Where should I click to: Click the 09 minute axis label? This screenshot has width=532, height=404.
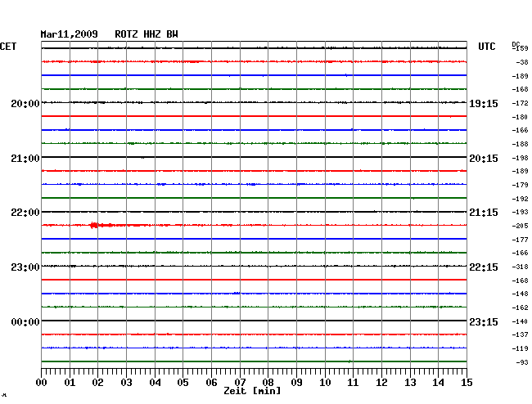(x=296, y=383)
